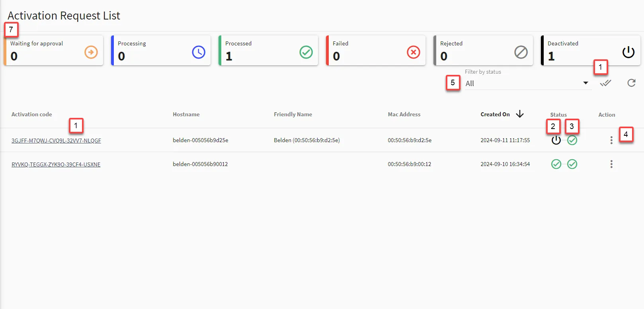Select the Waiting for approval card

(x=53, y=51)
